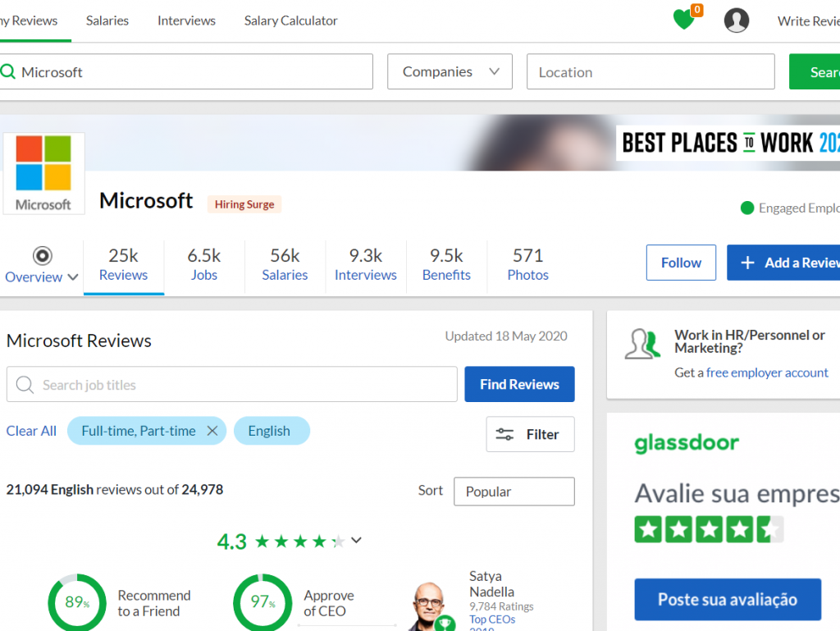Viewport: 840px width, 631px height.
Task: Remove the Full-time, Part-time filter chip
Action: click(212, 431)
